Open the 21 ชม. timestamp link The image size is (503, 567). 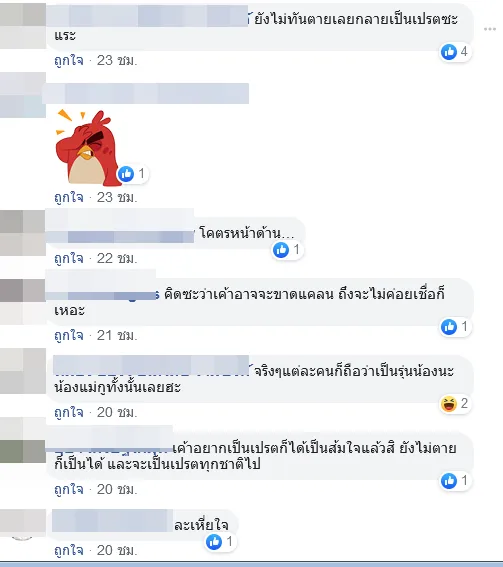(117, 336)
